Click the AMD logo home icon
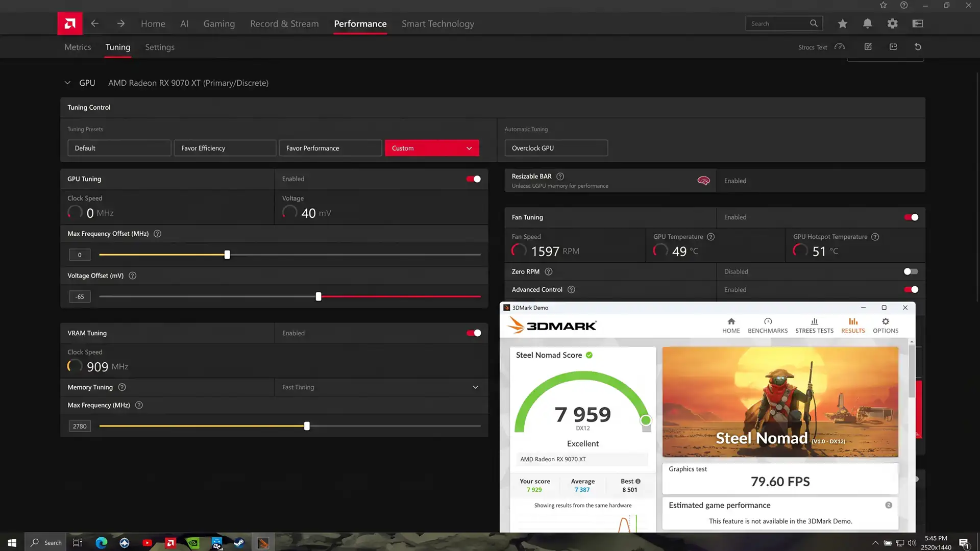980x551 pixels. pyautogui.click(x=70, y=23)
